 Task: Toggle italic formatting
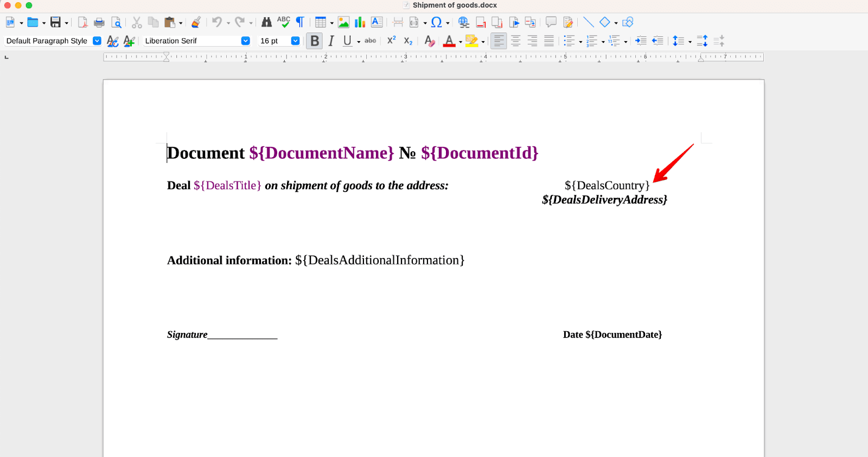pos(331,41)
